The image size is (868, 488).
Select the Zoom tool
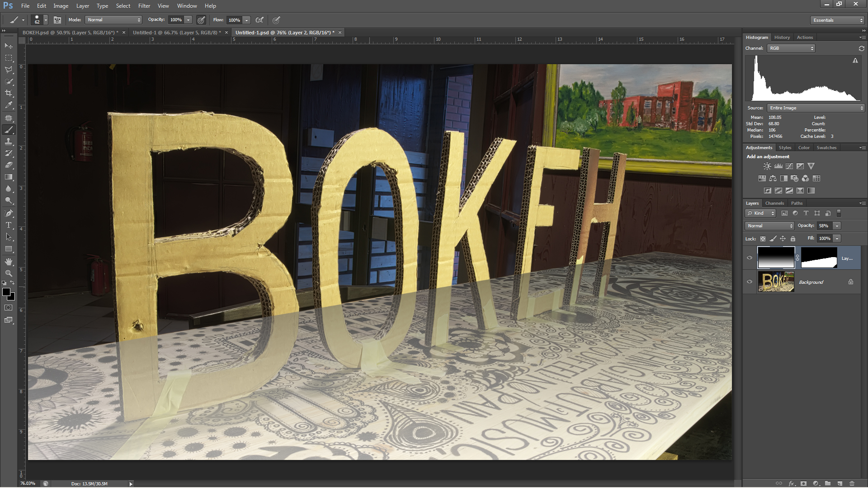9,273
